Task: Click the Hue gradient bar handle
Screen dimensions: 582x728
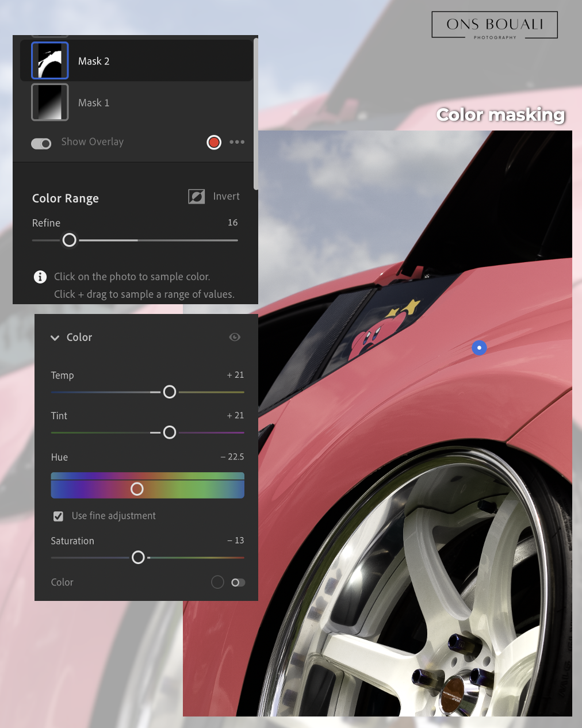Action: coord(137,489)
